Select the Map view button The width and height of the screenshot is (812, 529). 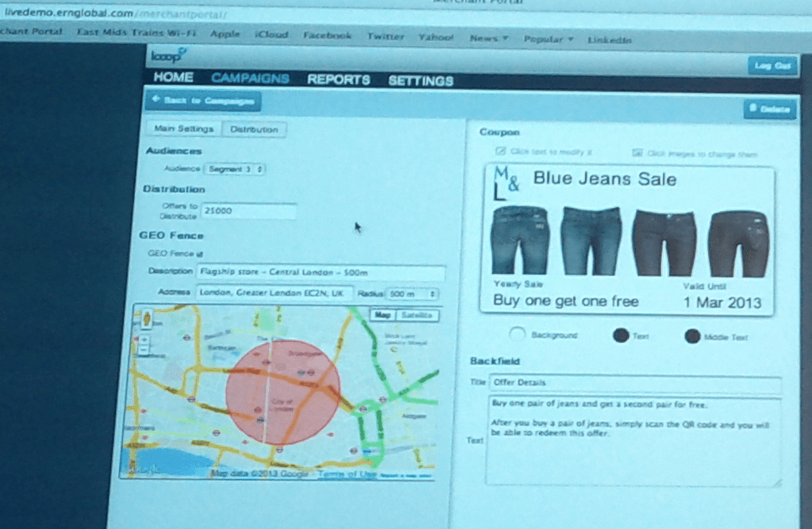point(383,315)
